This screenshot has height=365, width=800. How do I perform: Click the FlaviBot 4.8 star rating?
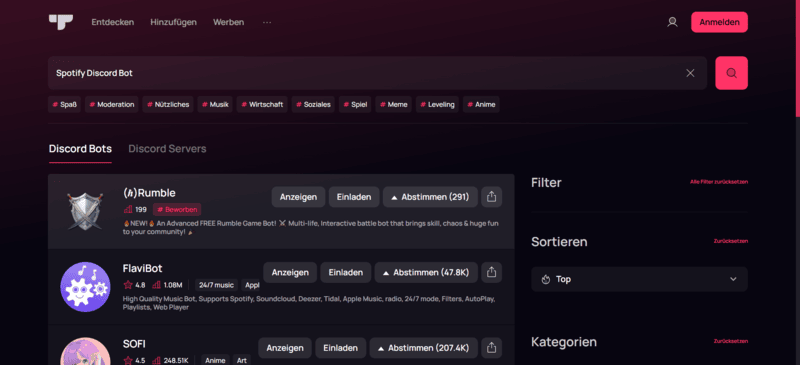point(134,285)
